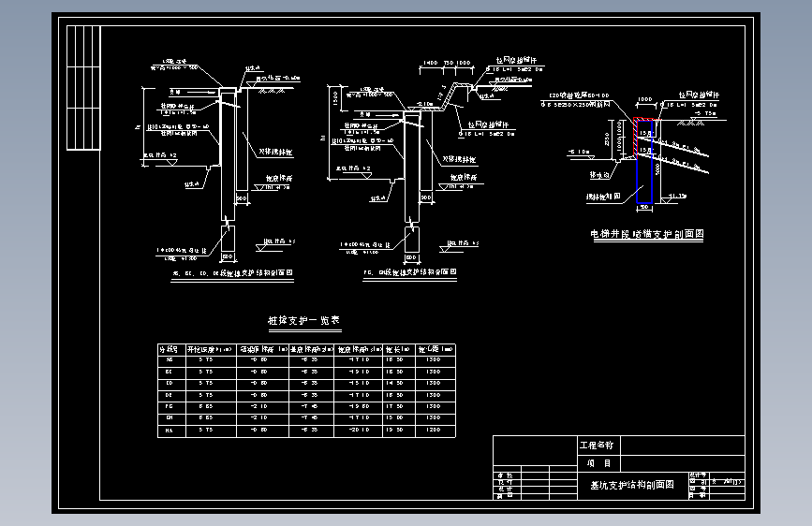Click the blue pile rectangle in elevator section
The height and width of the screenshot is (526, 812).
(644, 162)
